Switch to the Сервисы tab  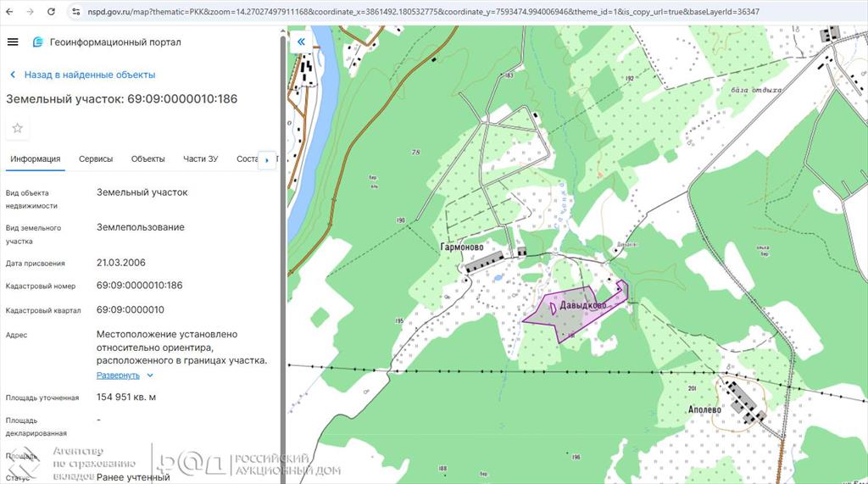point(96,159)
